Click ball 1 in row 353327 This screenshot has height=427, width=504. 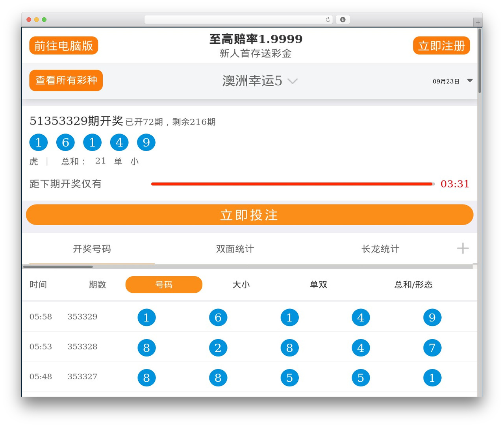coord(432,378)
